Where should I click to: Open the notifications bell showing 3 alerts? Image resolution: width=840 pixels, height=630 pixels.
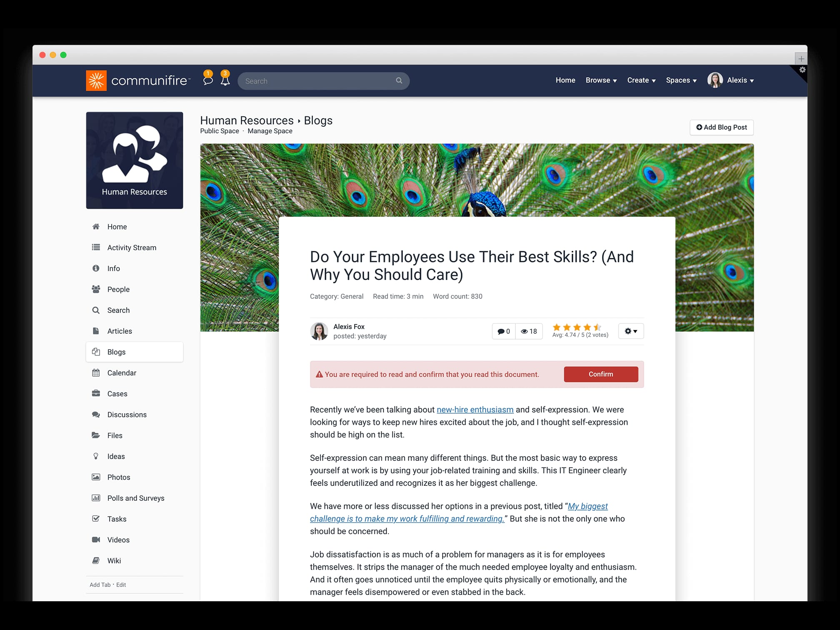[225, 80]
